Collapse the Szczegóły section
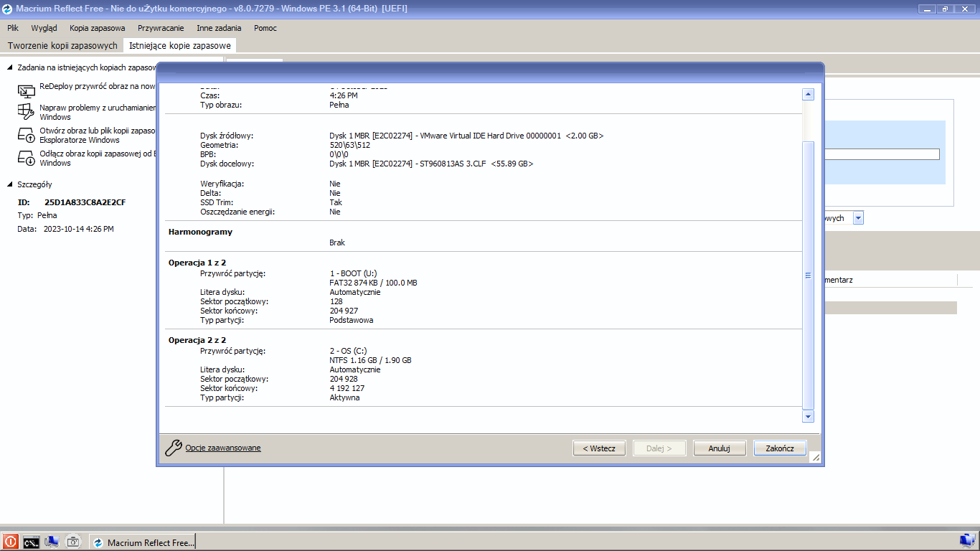The height and width of the screenshot is (551, 980). (x=10, y=184)
